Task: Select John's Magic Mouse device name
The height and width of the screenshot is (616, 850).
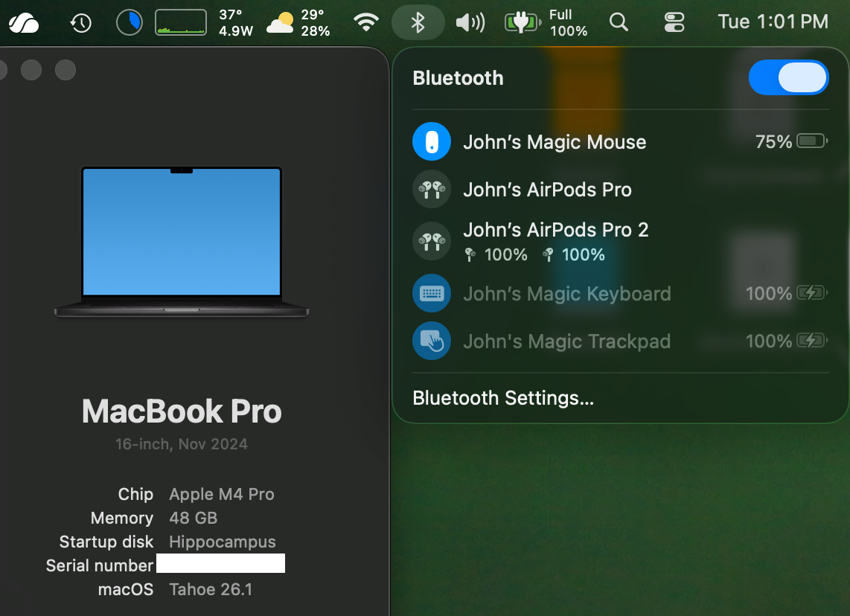Action: coord(555,142)
